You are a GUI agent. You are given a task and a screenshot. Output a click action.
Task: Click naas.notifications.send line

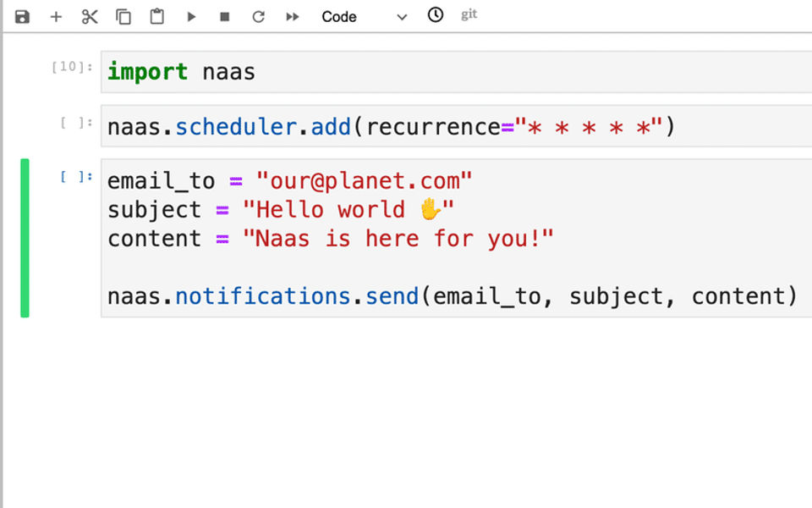coord(452,296)
